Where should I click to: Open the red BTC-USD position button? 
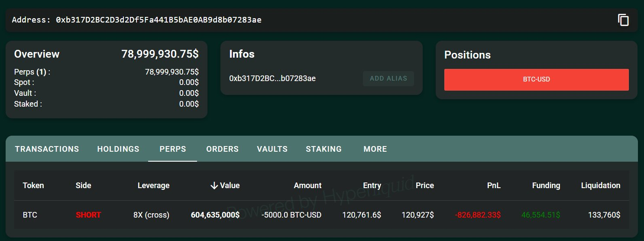[x=536, y=80]
